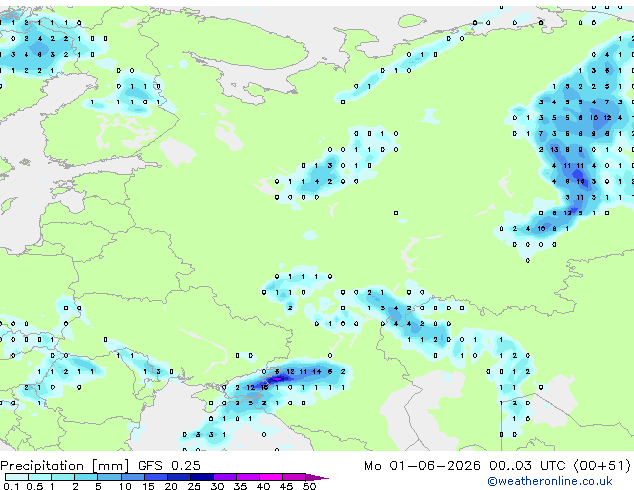Click the '(00+51)' forecast offset text
The height and width of the screenshot is (490, 634).
pyautogui.click(x=602, y=466)
